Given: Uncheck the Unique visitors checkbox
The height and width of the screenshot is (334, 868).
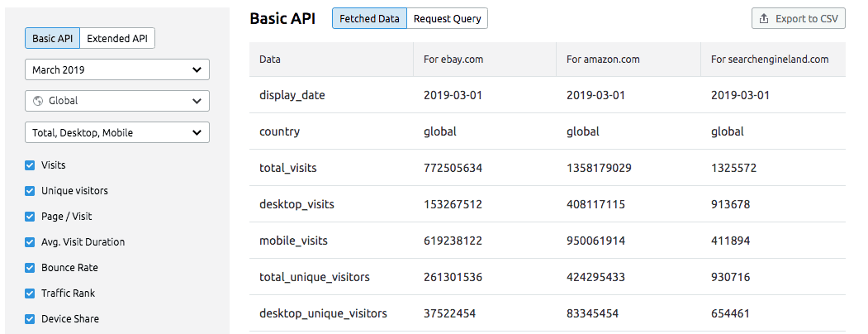Looking at the screenshot, I should 30,190.
